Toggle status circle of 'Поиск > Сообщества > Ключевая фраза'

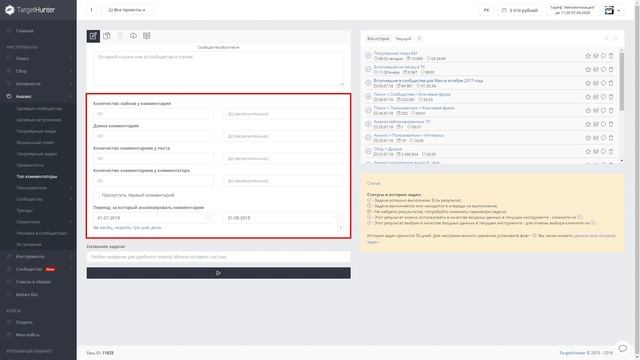(x=368, y=96)
